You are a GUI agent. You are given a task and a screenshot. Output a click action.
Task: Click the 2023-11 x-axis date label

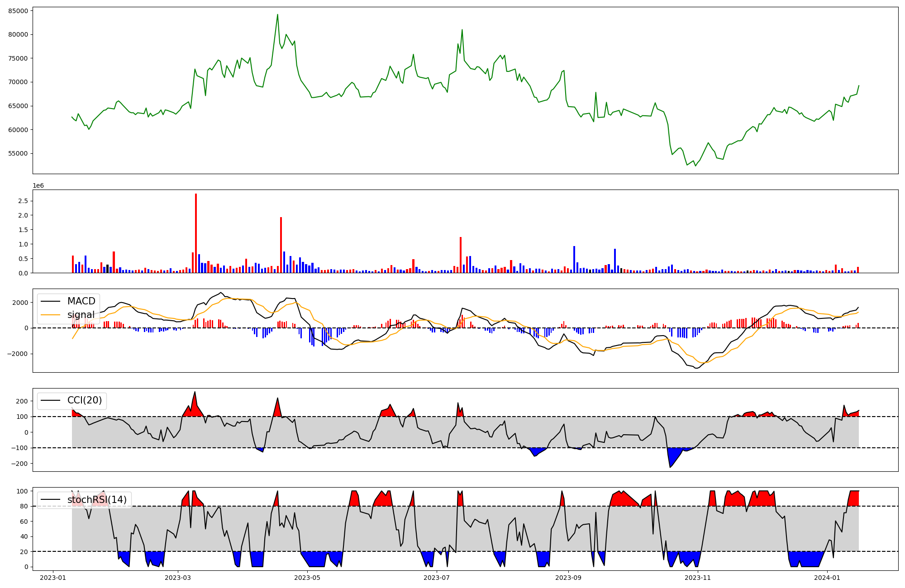[698, 578]
